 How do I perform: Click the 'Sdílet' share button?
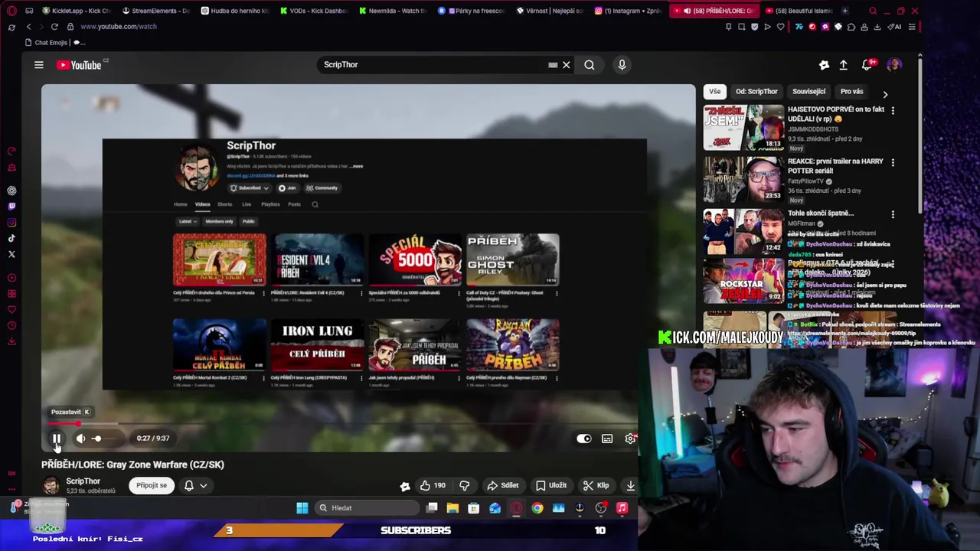coord(503,485)
